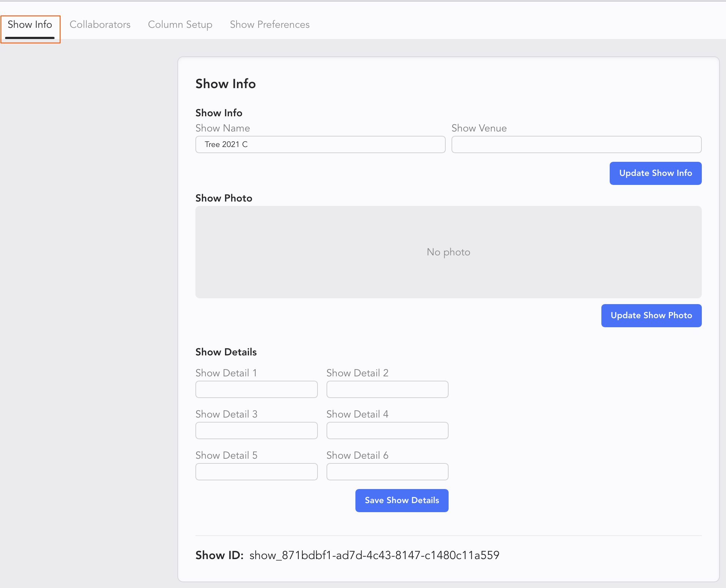Click the Show Details section label
Image resolution: width=726 pixels, height=588 pixels.
[226, 352]
